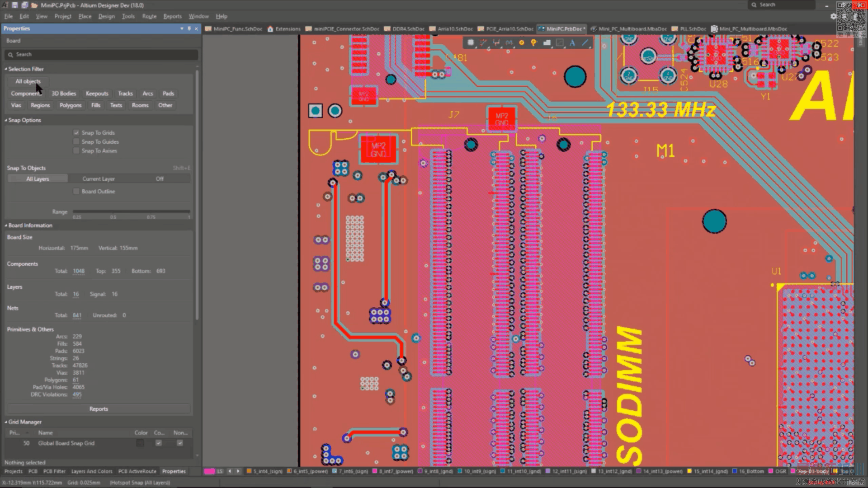Click the Place Line tool icon
Screen dimensions: 868x488
585,43
